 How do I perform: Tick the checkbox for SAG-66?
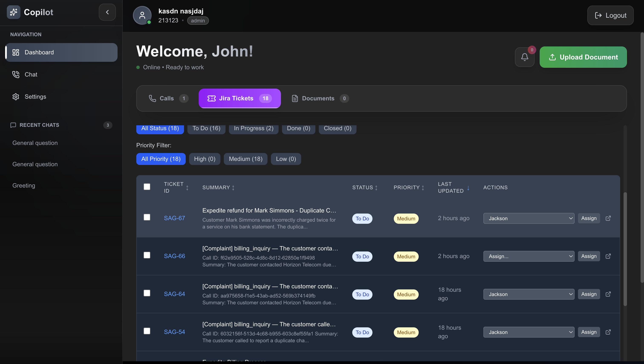click(x=147, y=255)
